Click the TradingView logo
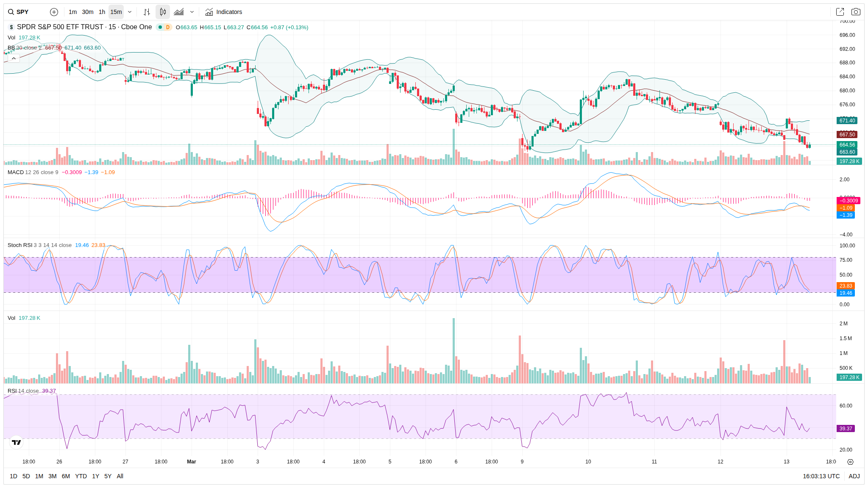 click(16, 442)
